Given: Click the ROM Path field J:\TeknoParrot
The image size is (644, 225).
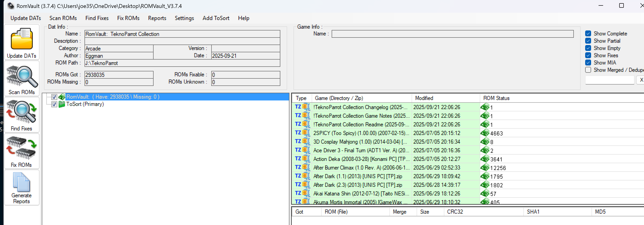Looking at the screenshot, I should point(182,63).
